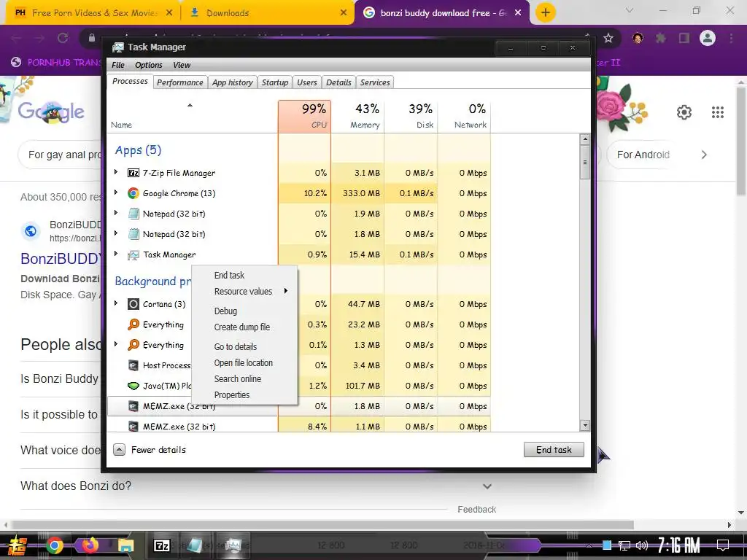Image resolution: width=747 pixels, height=560 pixels.
Task: Open the notification center icon
Action: click(x=723, y=545)
